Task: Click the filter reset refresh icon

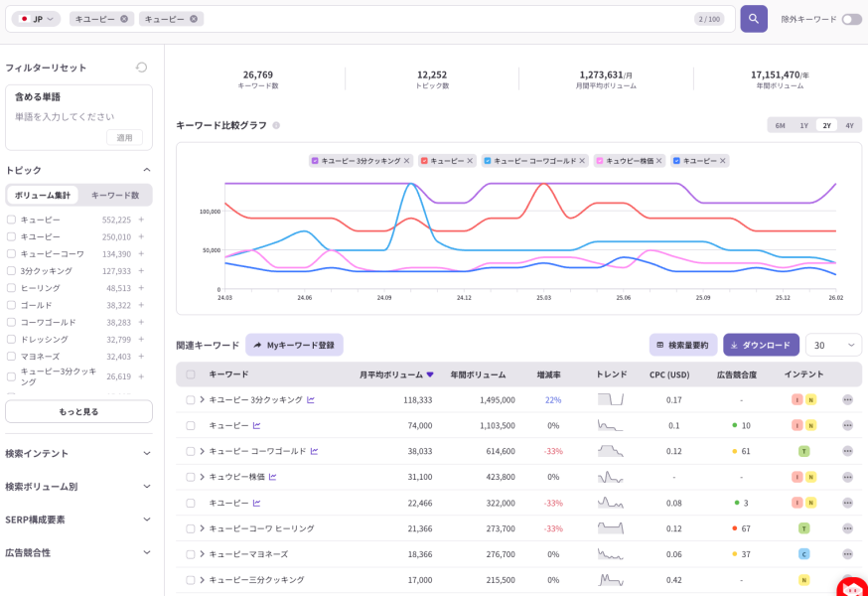Action: [141, 68]
